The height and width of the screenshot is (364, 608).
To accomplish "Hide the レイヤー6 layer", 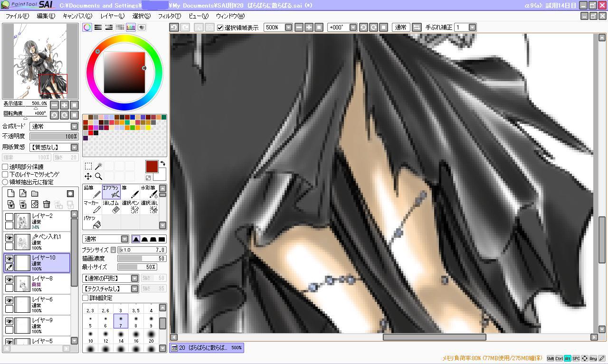I will pos(9,301).
